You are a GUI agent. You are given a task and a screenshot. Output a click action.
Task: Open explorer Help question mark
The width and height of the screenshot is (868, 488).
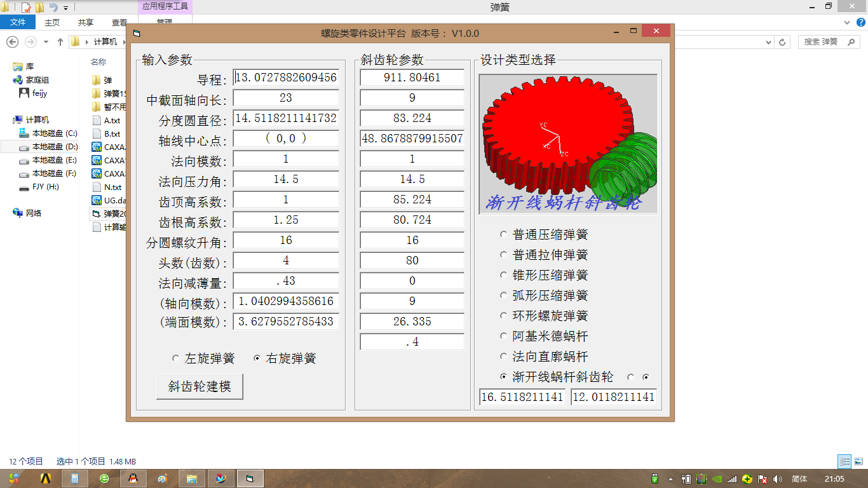click(862, 22)
